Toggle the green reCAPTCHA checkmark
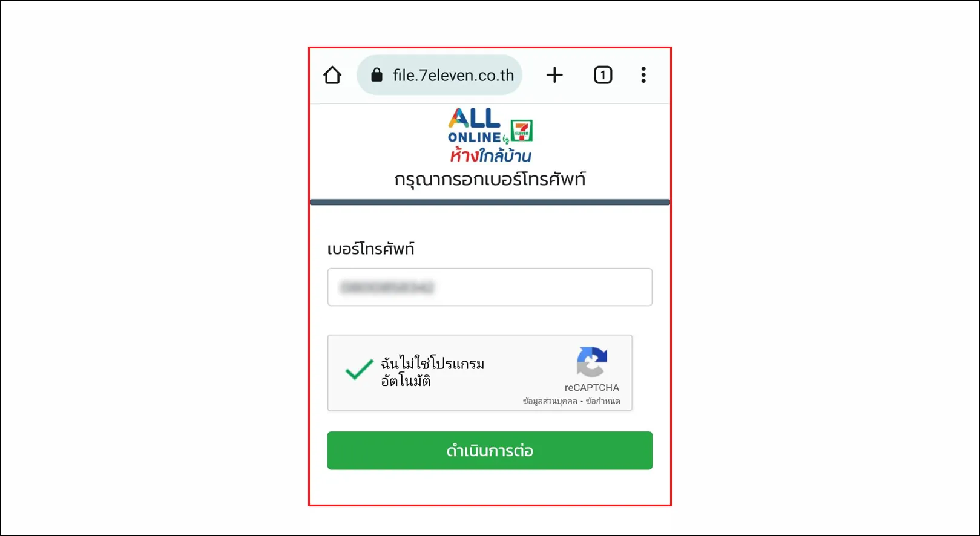Viewport: 980px width, 536px height. (359, 369)
